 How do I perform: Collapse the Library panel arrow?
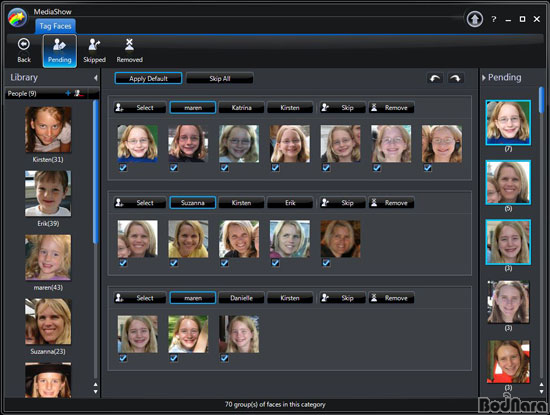tap(95, 78)
